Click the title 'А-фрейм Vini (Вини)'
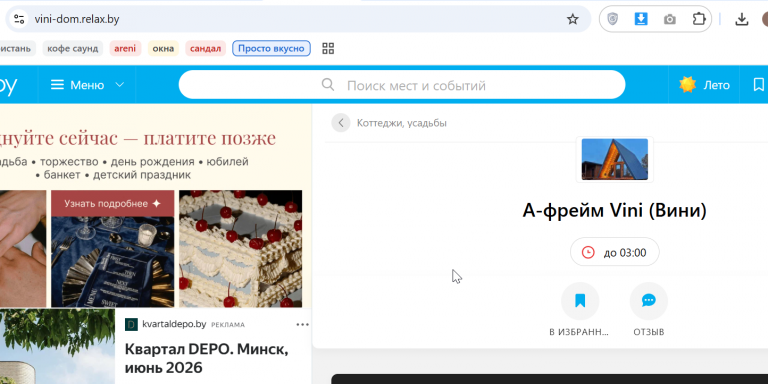 (615, 211)
